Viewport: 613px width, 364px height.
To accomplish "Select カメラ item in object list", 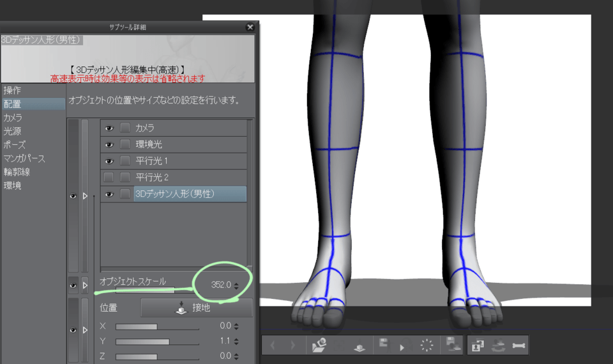I will (190, 128).
